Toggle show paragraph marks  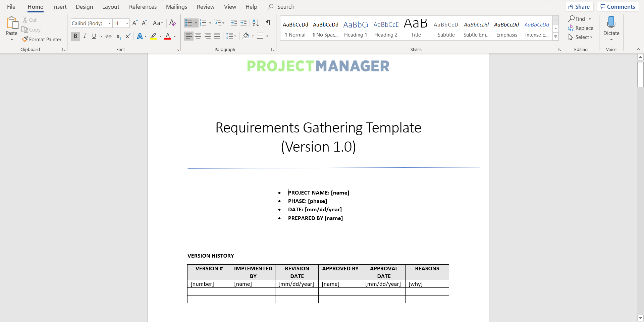coord(268,23)
